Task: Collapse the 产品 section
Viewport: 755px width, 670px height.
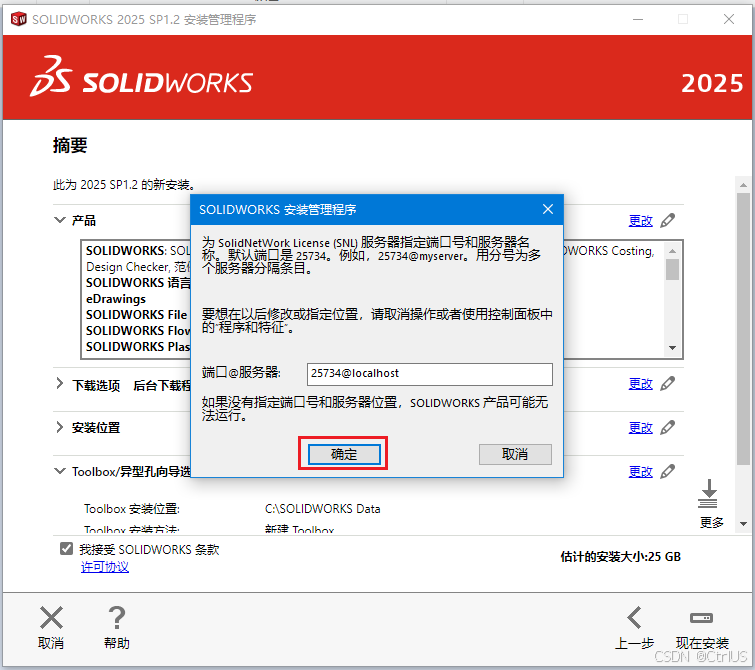Action: (x=60, y=220)
